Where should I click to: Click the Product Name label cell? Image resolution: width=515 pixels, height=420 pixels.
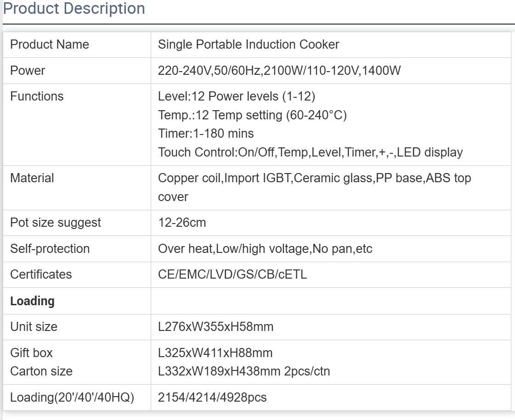coord(50,45)
